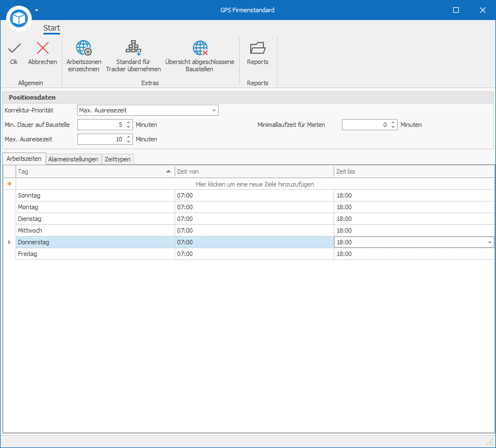
Task: Maximize the GPS Firmenstandard window
Action: [456, 10]
